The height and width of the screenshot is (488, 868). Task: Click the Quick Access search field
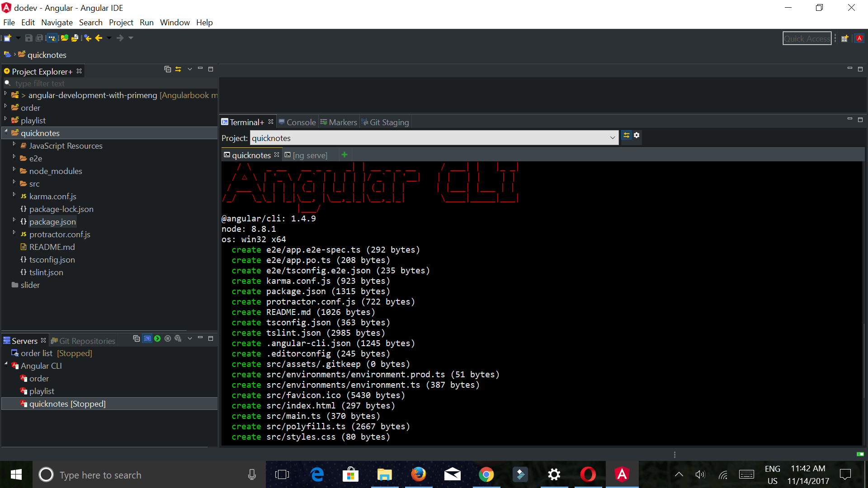pos(807,38)
